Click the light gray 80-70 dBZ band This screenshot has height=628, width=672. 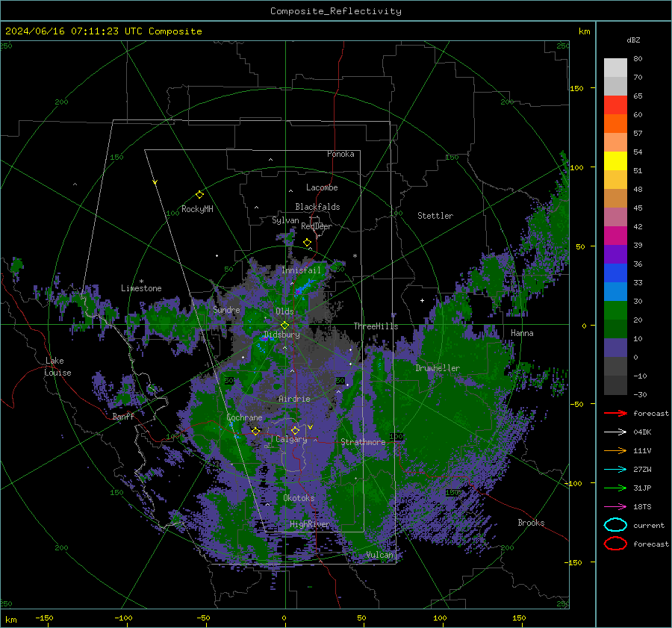[615, 68]
